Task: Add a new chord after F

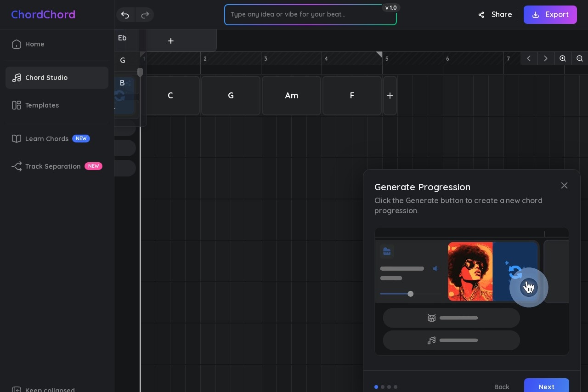Action: pos(390,96)
